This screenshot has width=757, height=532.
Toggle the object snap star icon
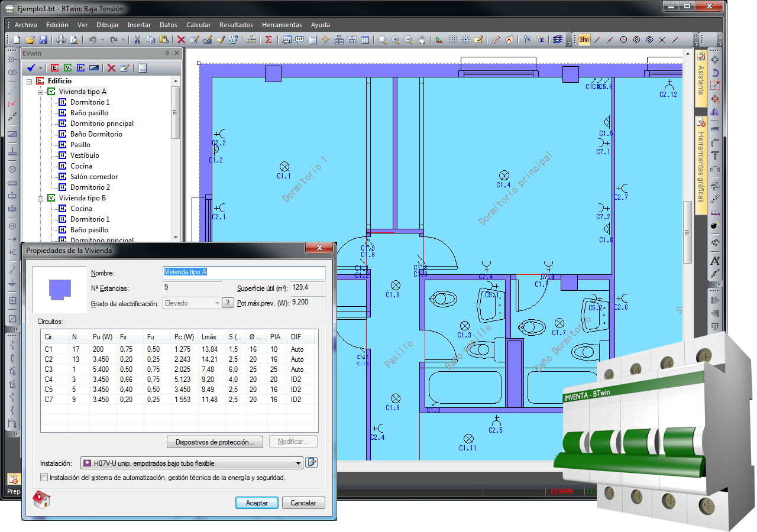pyautogui.click(x=465, y=40)
